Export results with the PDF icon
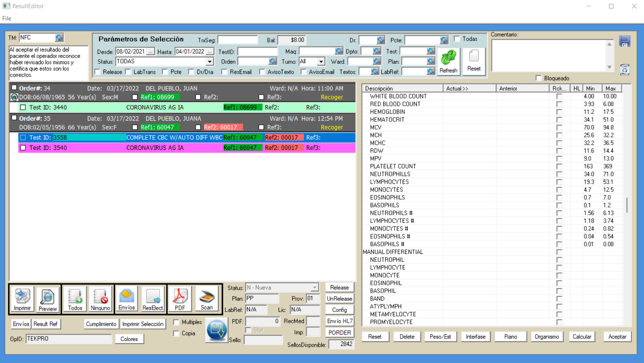 [x=180, y=299]
